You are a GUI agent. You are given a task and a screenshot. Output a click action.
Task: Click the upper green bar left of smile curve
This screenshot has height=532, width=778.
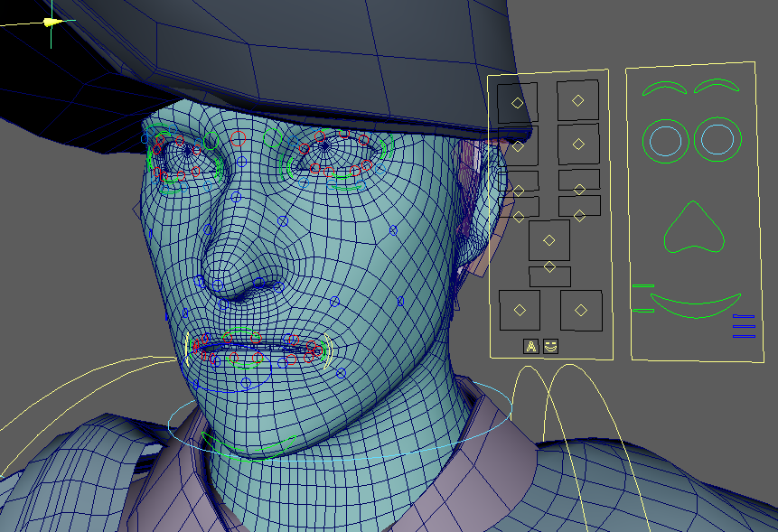point(642,286)
